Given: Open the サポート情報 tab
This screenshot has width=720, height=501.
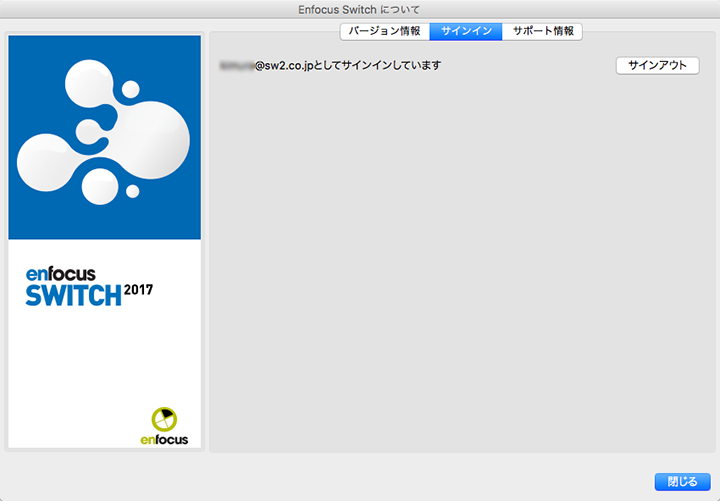Looking at the screenshot, I should 542,31.
